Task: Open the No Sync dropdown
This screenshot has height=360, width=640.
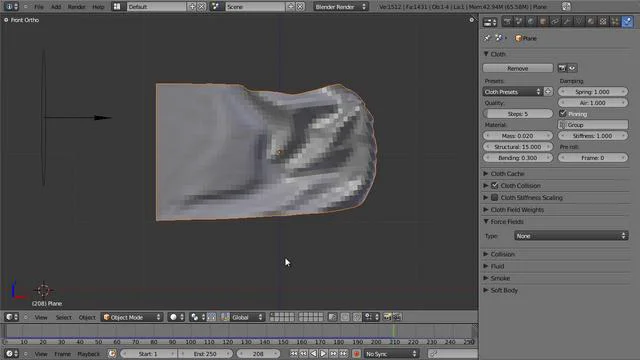Action: tap(391, 354)
